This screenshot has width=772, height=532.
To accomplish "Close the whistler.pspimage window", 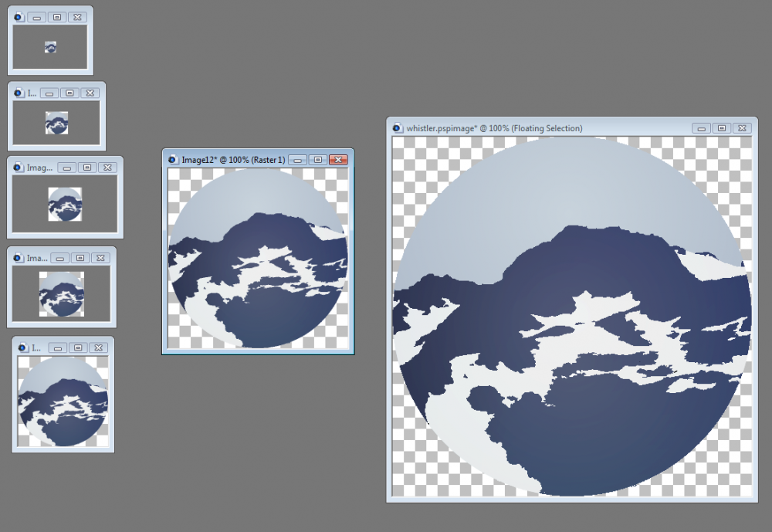I will pos(741,128).
